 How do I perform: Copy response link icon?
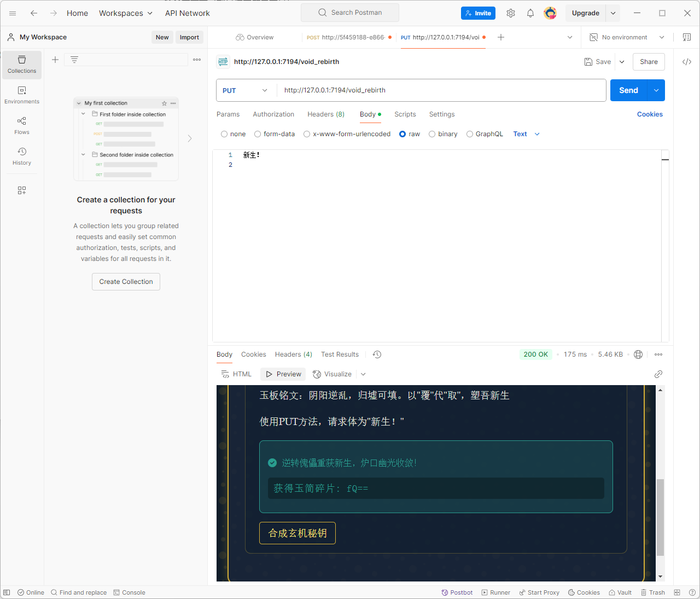[658, 374]
